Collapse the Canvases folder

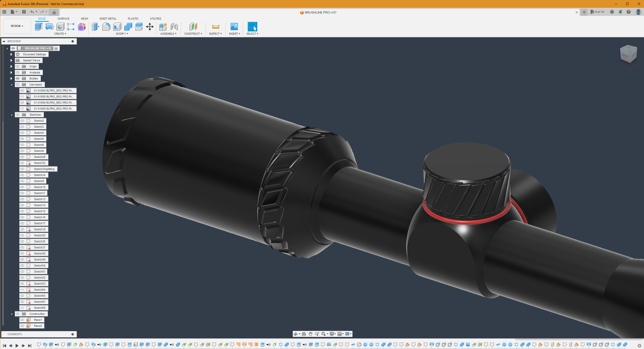tap(11, 84)
